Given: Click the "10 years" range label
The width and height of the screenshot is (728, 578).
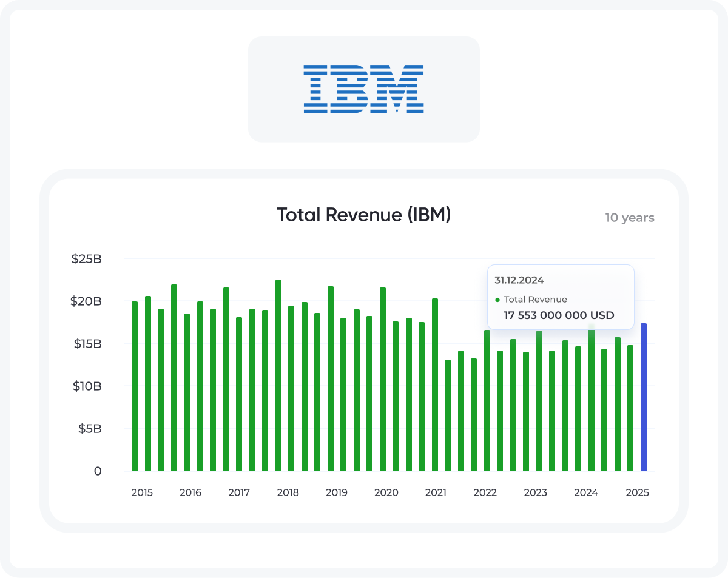Looking at the screenshot, I should coord(630,218).
